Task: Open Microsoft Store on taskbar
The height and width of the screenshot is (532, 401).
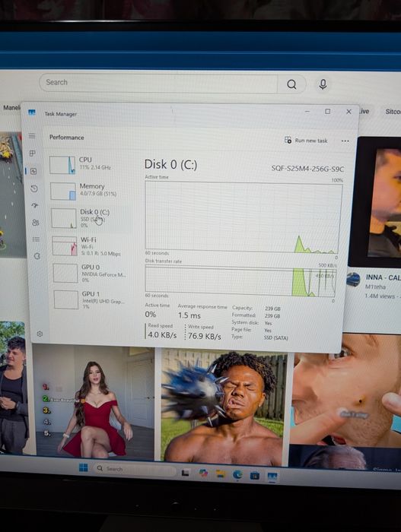Action: coord(255,476)
